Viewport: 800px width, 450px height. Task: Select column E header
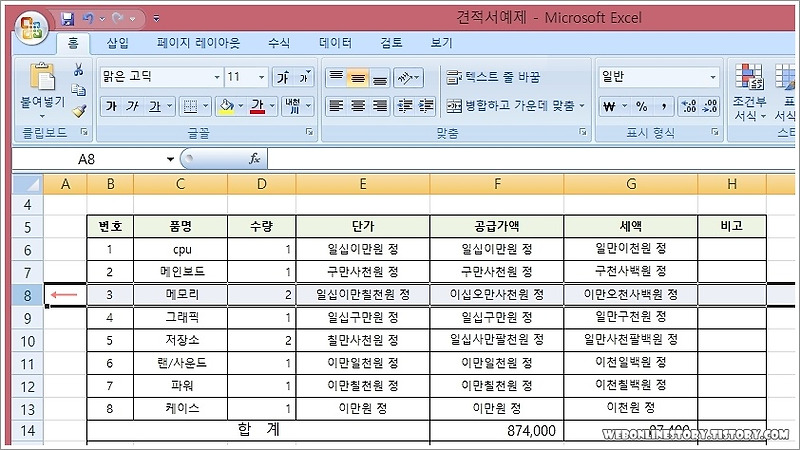(x=363, y=184)
